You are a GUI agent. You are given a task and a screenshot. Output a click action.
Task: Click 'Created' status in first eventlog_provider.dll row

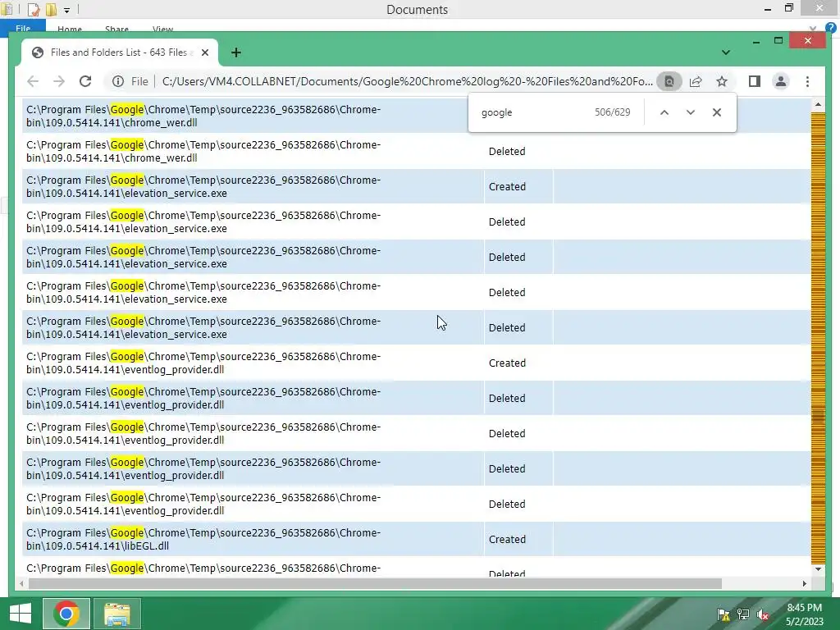pos(507,363)
